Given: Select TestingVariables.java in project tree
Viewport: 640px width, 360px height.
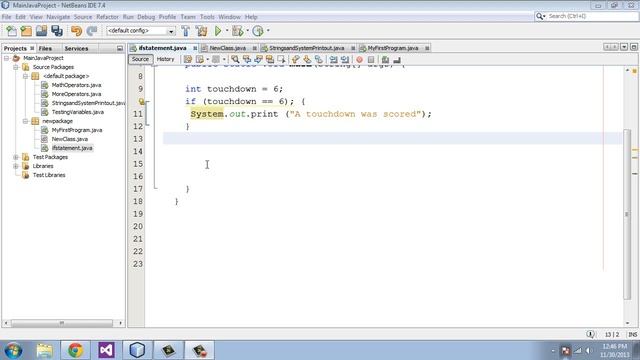Looking at the screenshot, I should pos(78,112).
